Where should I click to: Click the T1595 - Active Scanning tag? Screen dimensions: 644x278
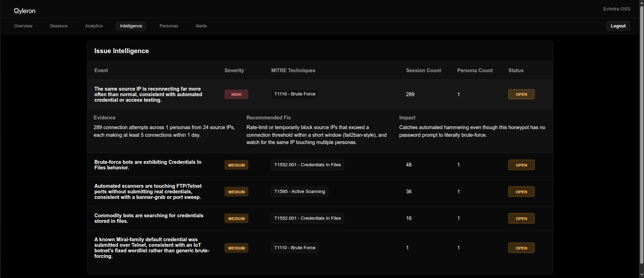[299, 192]
